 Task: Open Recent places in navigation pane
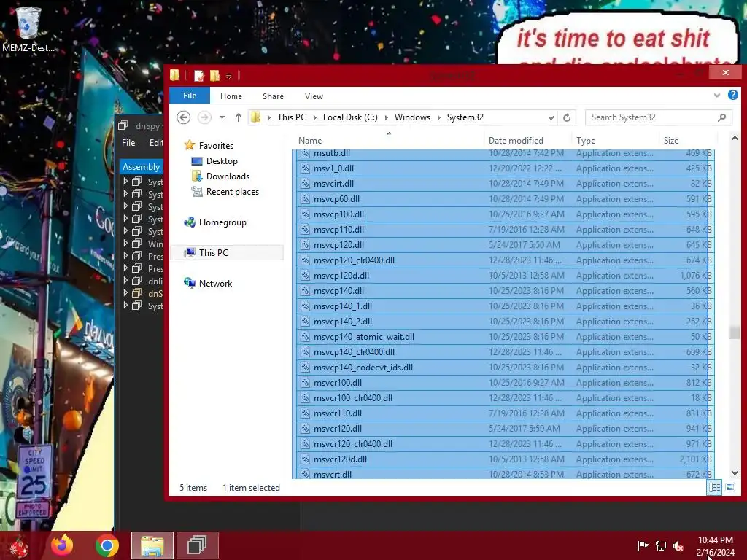[x=233, y=192]
